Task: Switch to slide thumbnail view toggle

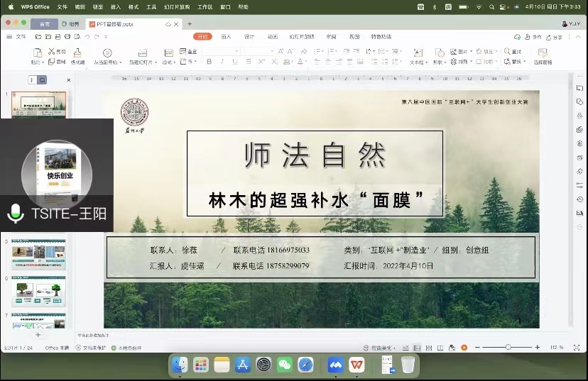Action: [42, 80]
